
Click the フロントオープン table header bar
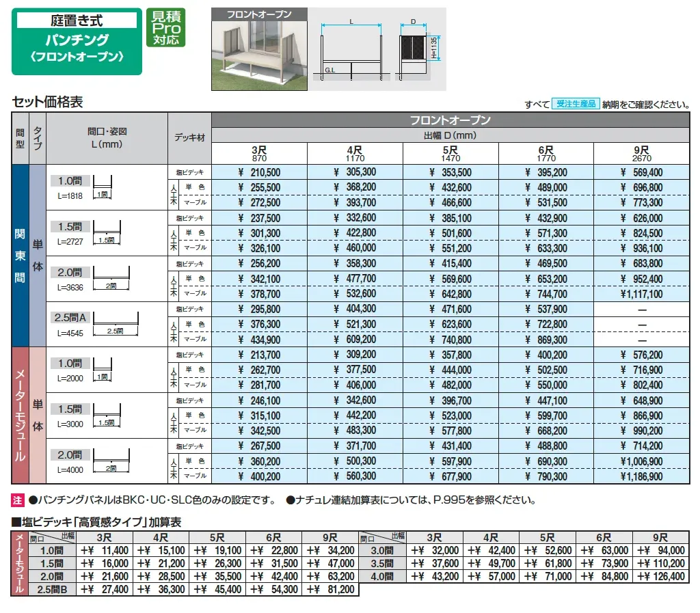click(x=450, y=120)
